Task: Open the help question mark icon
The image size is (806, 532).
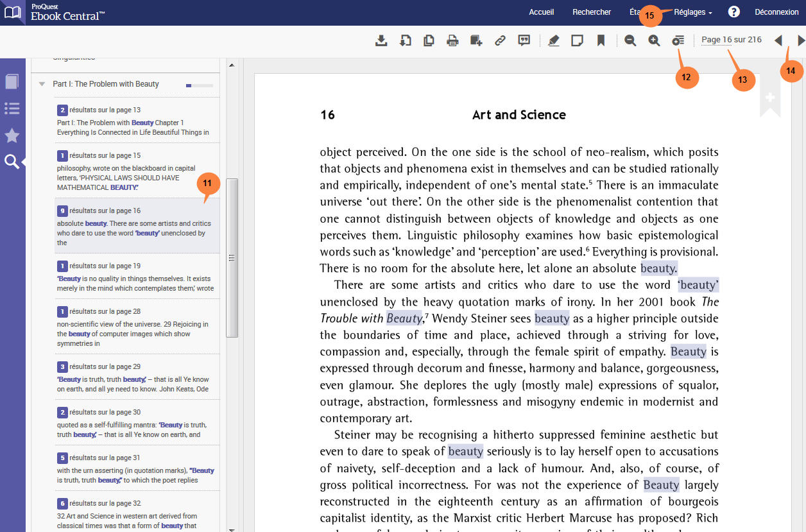Action: pos(734,12)
